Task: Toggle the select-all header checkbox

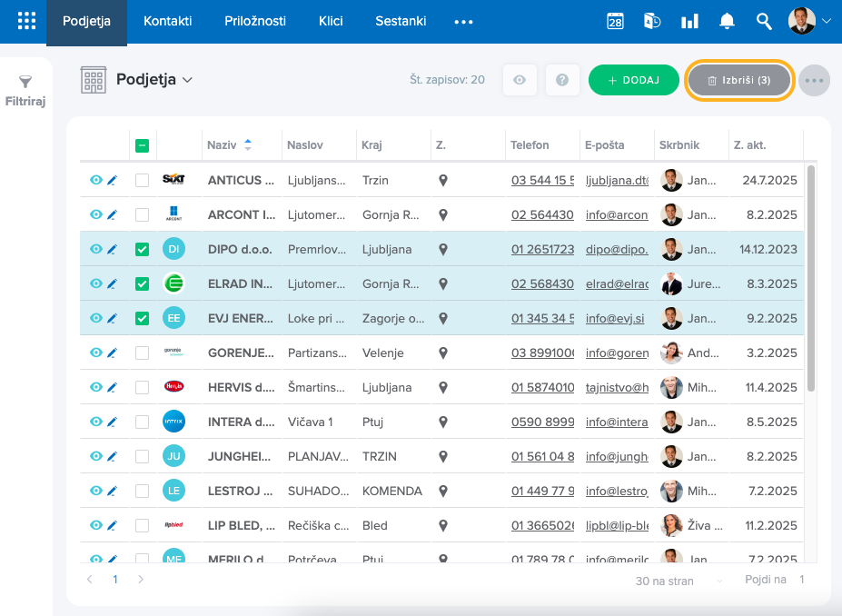Action: point(142,145)
